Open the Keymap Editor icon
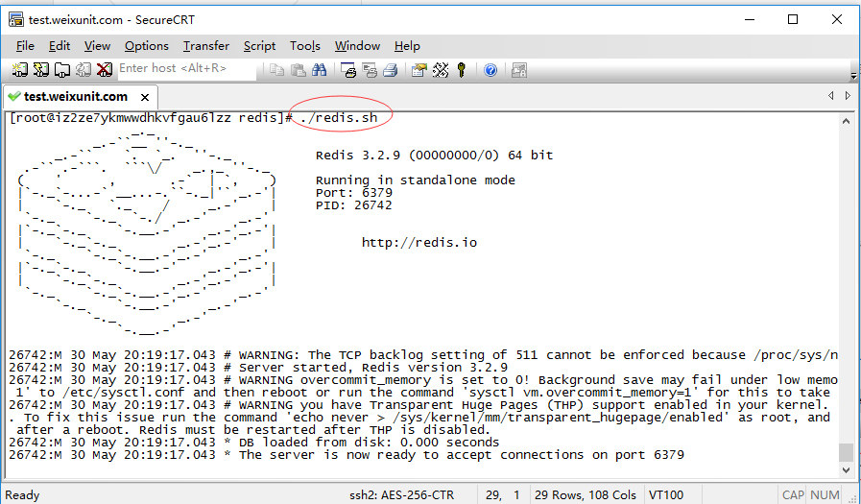 (x=441, y=70)
